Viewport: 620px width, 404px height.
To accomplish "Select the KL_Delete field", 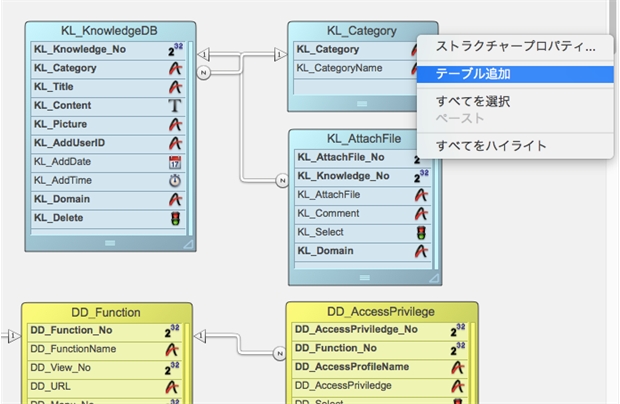I will point(108,218).
